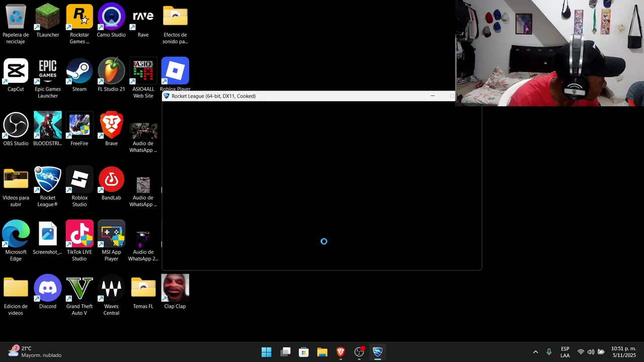Select MSI App Player shortcut

click(111, 241)
